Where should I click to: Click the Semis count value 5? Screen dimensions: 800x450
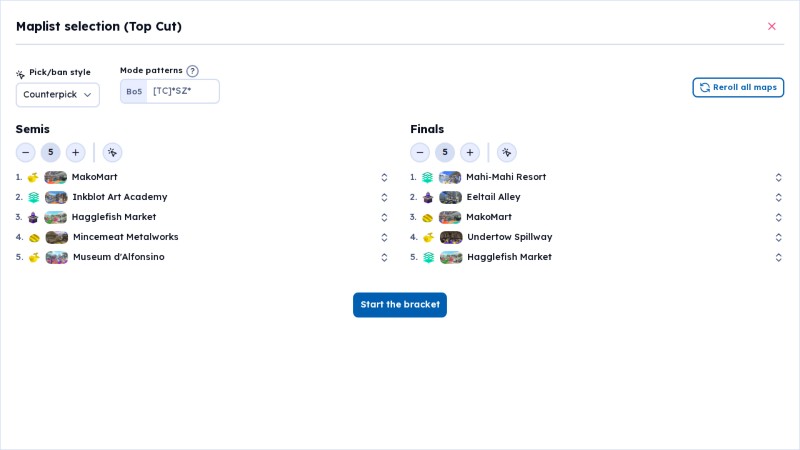[51, 152]
